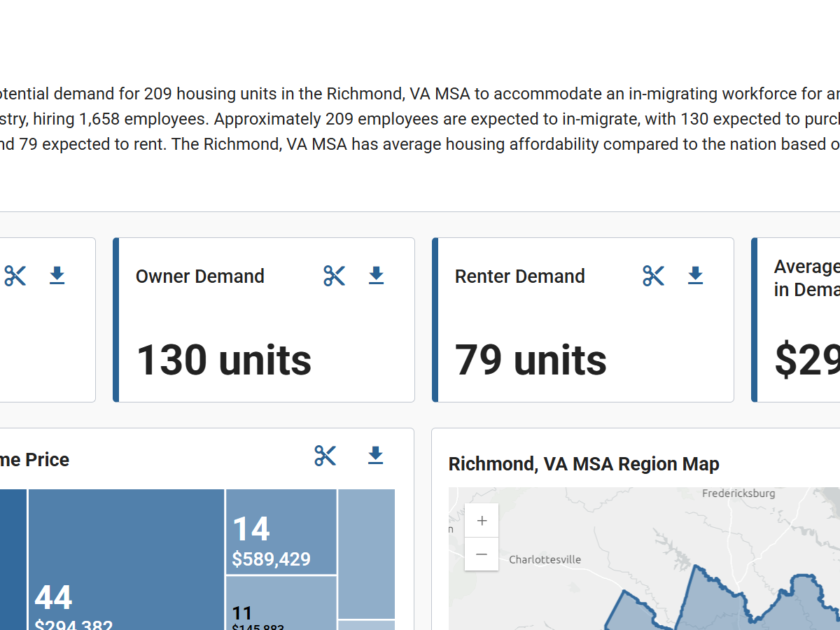Zoom out on the Richmond region map
The image size is (840, 630).
coord(482,554)
